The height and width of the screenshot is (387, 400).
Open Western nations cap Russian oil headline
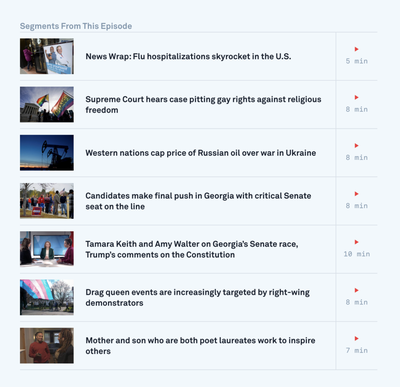201,153
